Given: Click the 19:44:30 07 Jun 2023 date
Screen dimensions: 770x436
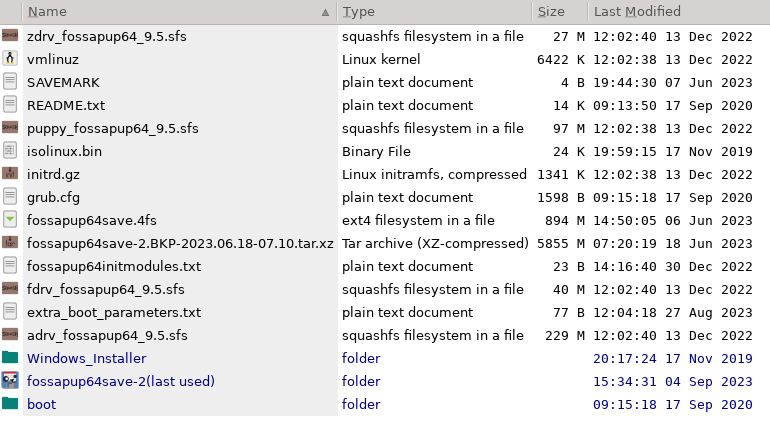Looking at the screenshot, I should coord(673,83).
